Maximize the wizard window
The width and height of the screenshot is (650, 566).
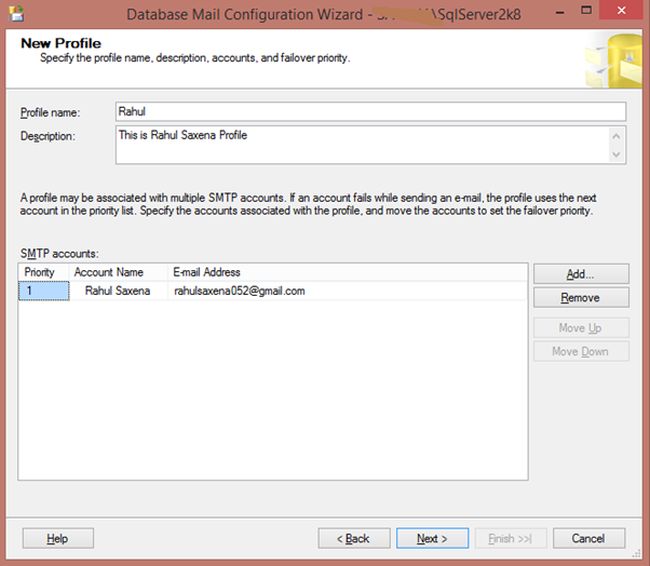point(586,11)
